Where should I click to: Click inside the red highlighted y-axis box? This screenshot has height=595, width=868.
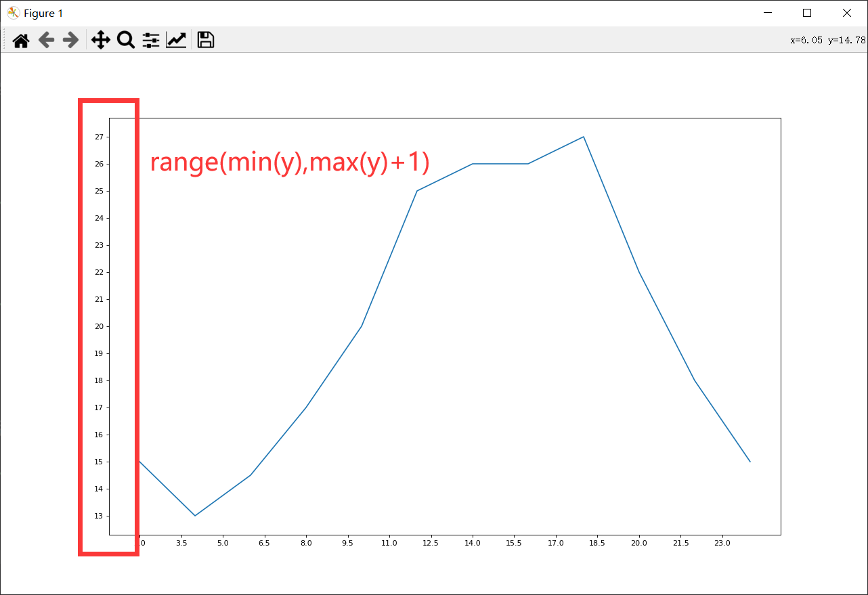pyautogui.click(x=108, y=328)
